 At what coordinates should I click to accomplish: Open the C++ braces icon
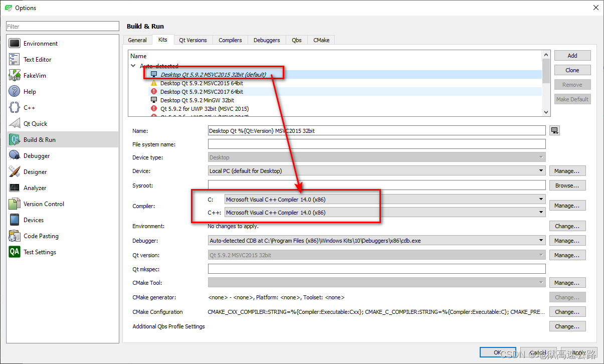point(15,108)
